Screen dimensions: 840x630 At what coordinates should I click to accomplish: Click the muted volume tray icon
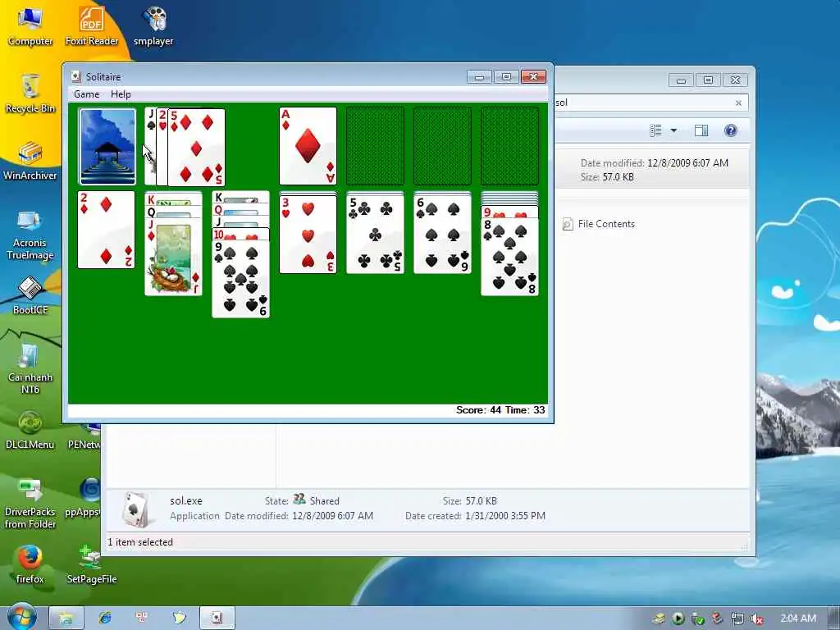756,619
